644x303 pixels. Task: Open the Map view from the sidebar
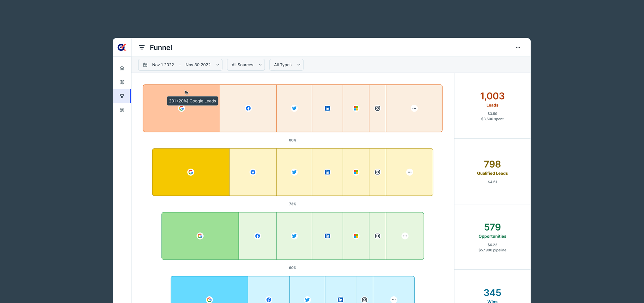pos(122,82)
